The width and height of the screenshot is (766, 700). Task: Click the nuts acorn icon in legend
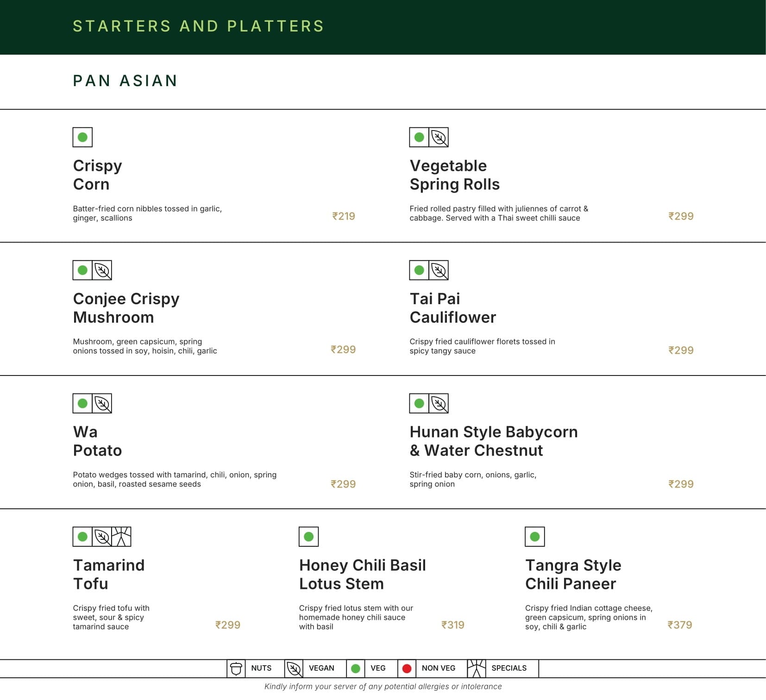pyautogui.click(x=236, y=669)
